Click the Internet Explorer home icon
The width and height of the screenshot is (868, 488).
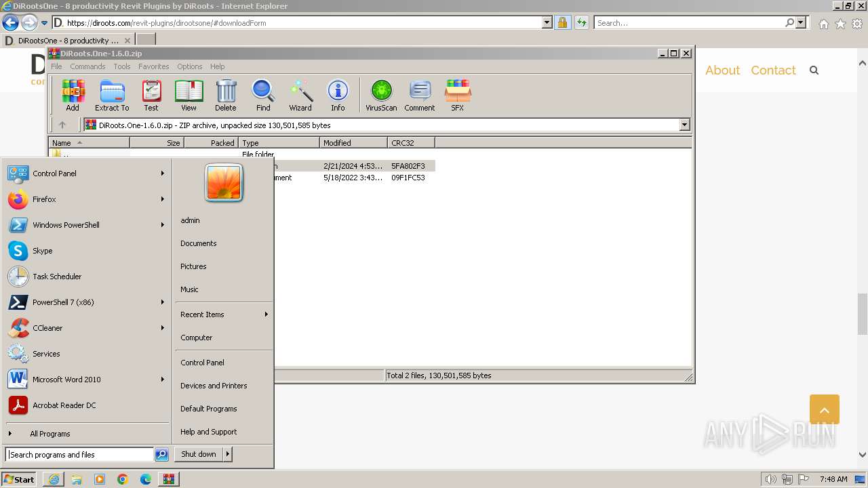[823, 24]
